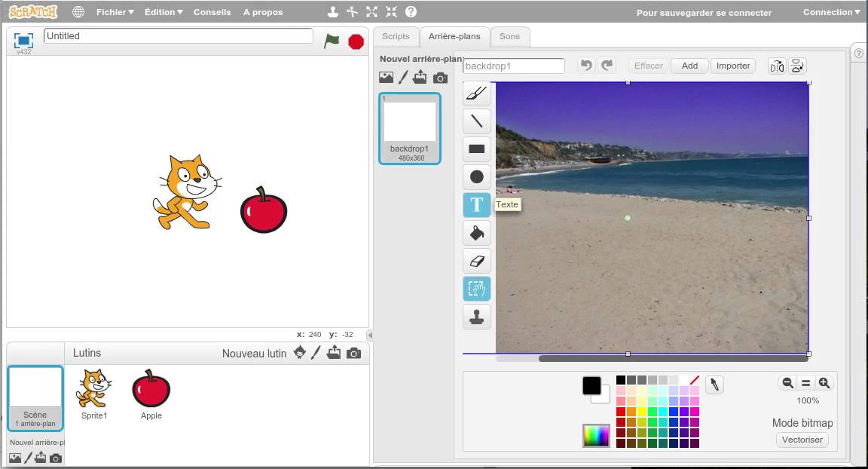The width and height of the screenshot is (868, 469).
Task: Open the Conseils menu
Action: [x=212, y=11]
